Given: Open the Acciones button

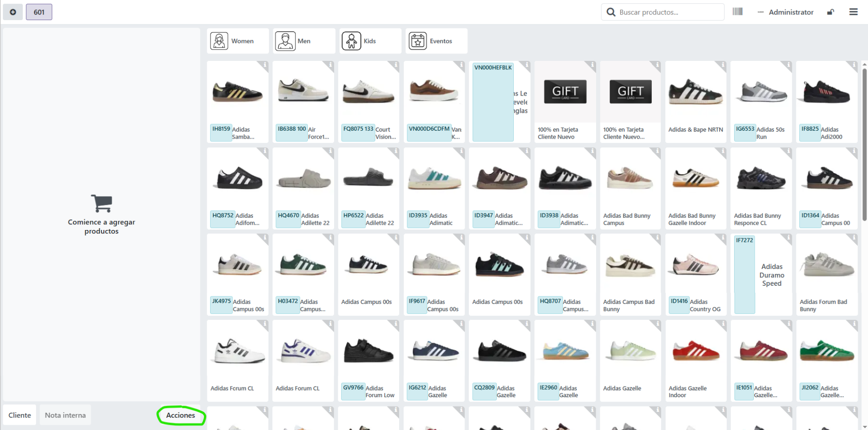Looking at the screenshot, I should [x=181, y=415].
